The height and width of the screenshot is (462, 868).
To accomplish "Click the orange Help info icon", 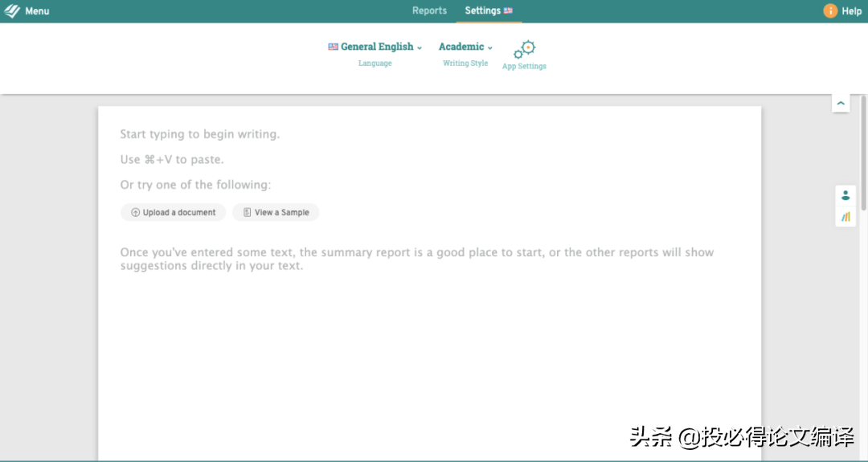I will coord(829,10).
